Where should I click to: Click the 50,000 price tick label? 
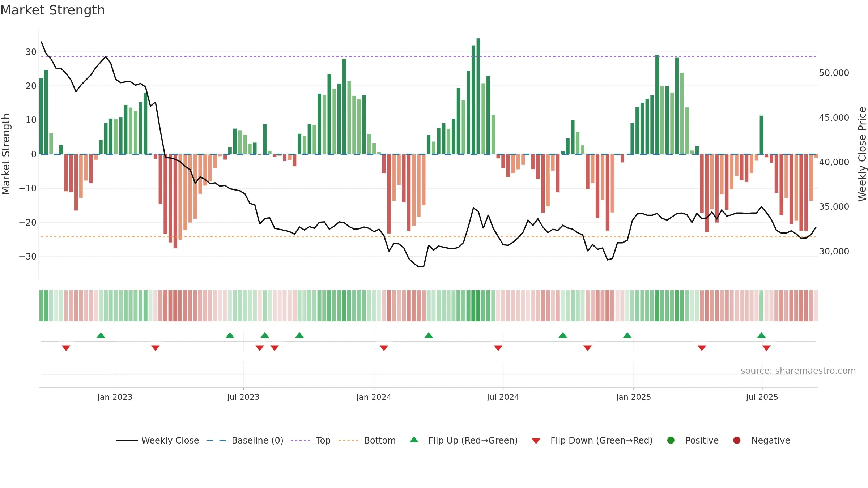pyautogui.click(x=834, y=73)
